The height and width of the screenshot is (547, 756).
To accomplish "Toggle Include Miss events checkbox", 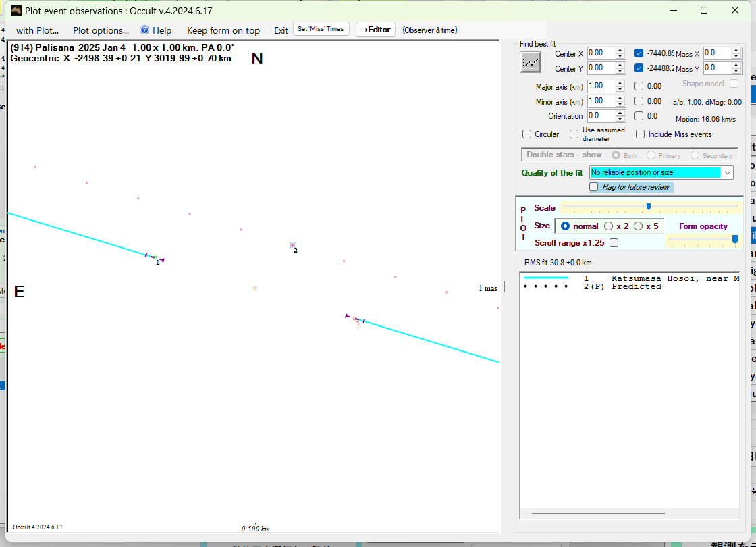I will click(x=640, y=134).
